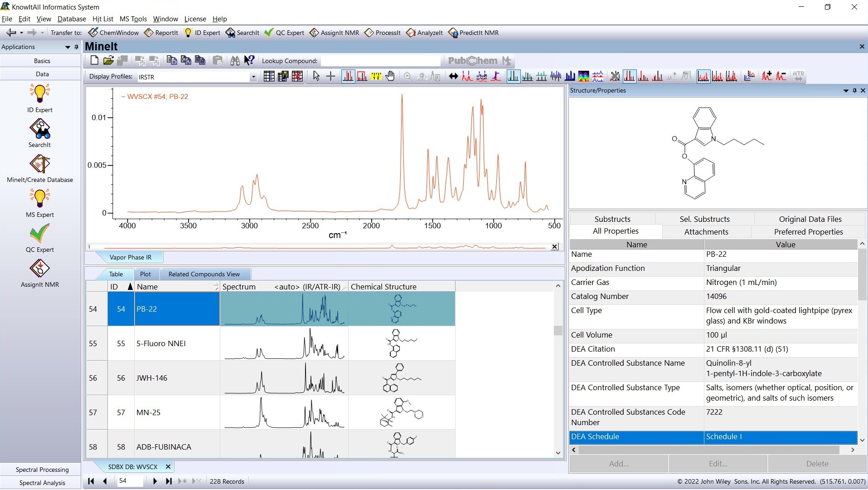Click the open folder toolbar icon

(x=108, y=61)
